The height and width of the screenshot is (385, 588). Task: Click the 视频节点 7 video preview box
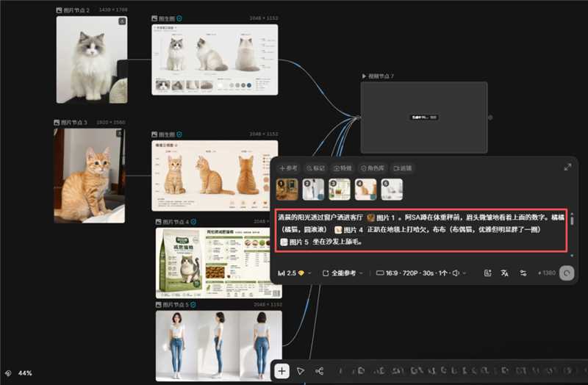tap(424, 118)
